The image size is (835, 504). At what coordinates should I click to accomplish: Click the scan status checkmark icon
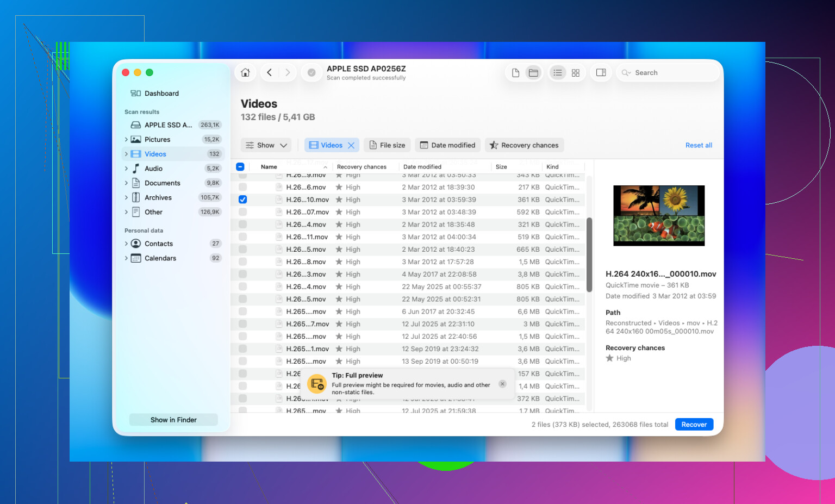tap(311, 72)
